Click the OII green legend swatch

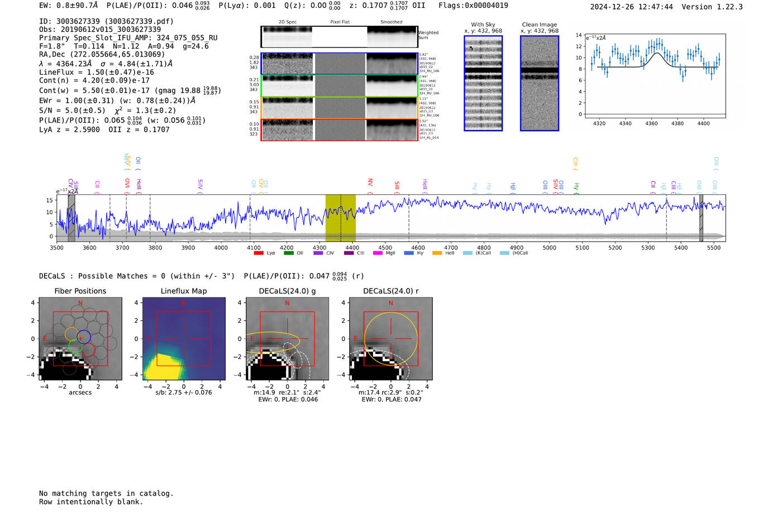tap(288, 253)
